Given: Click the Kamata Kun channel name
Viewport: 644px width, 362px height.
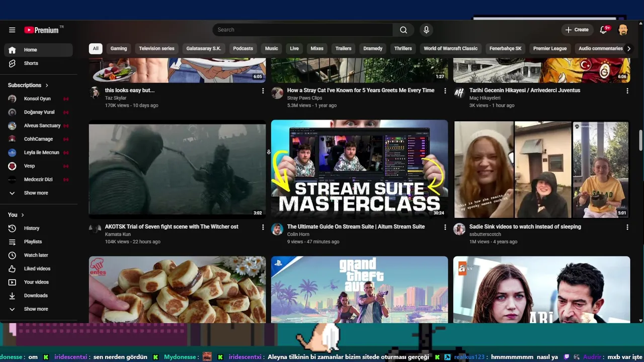Looking at the screenshot, I should point(118,234).
